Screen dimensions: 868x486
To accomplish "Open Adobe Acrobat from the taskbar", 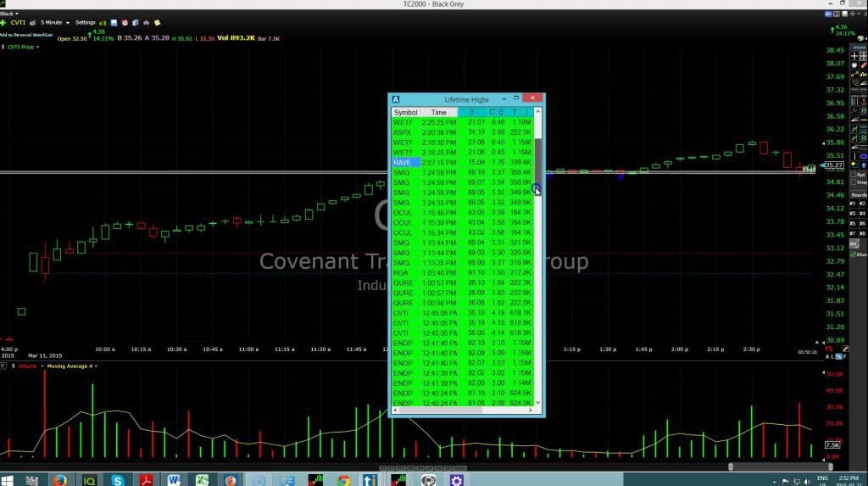I will pos(146,480).
